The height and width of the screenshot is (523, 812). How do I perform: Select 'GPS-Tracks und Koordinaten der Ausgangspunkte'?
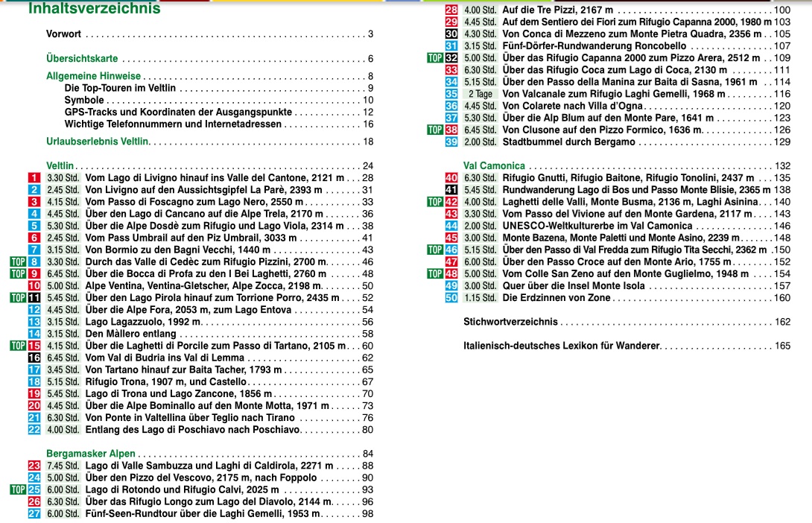click(178, 112)
